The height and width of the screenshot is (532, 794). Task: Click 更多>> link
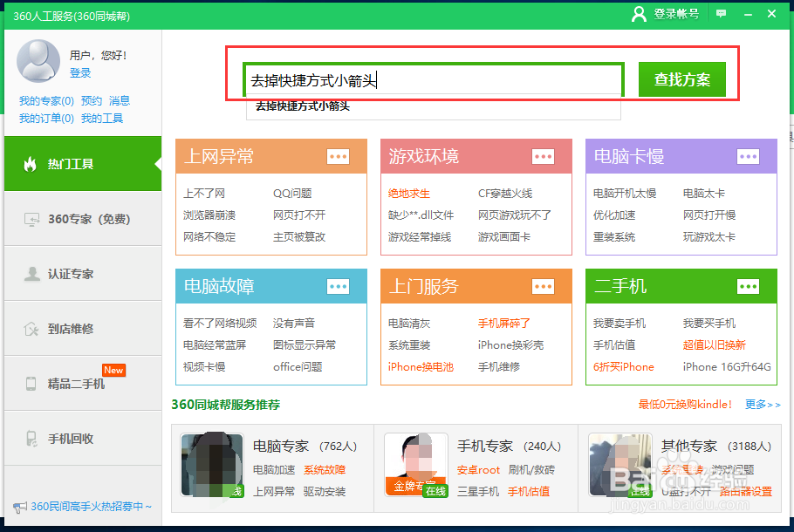[x=763, y=405]
